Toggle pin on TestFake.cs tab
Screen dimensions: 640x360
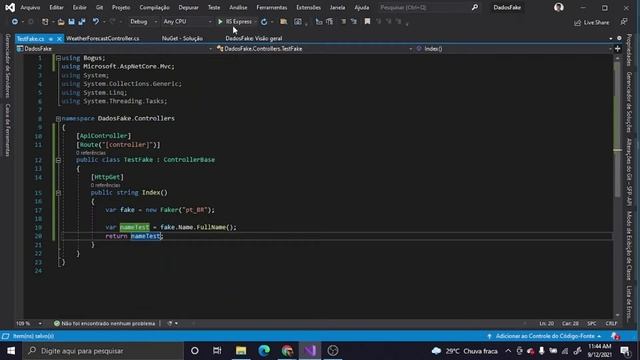point(51,39)
